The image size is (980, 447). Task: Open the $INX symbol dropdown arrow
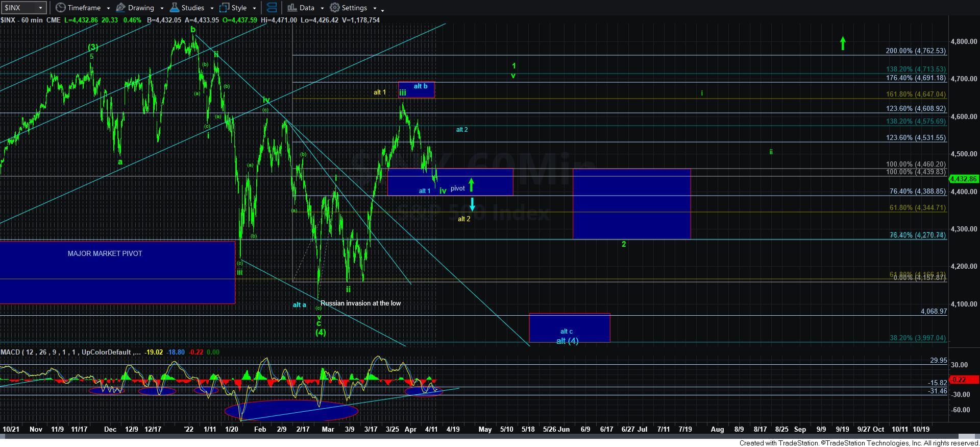tap(40, 8)
